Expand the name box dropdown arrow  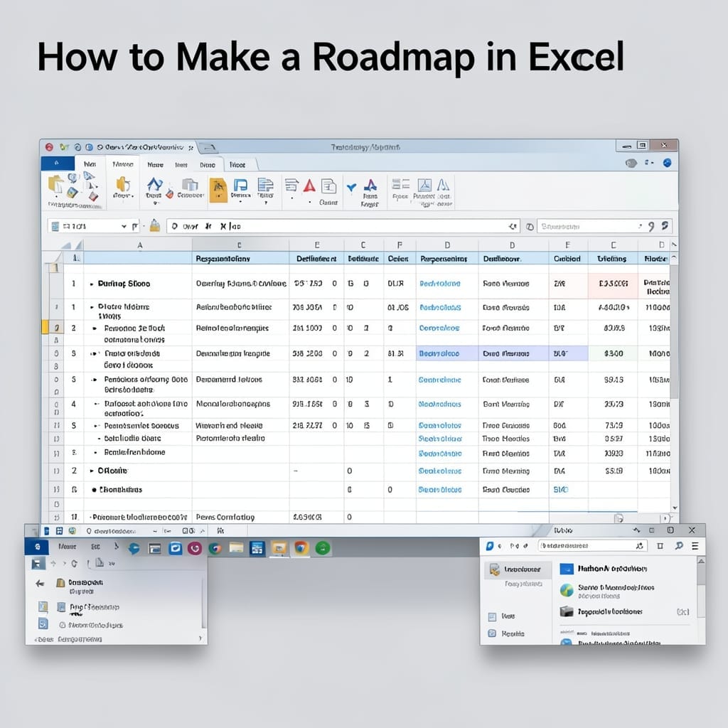pyautogui.click(x=124, y=227)
